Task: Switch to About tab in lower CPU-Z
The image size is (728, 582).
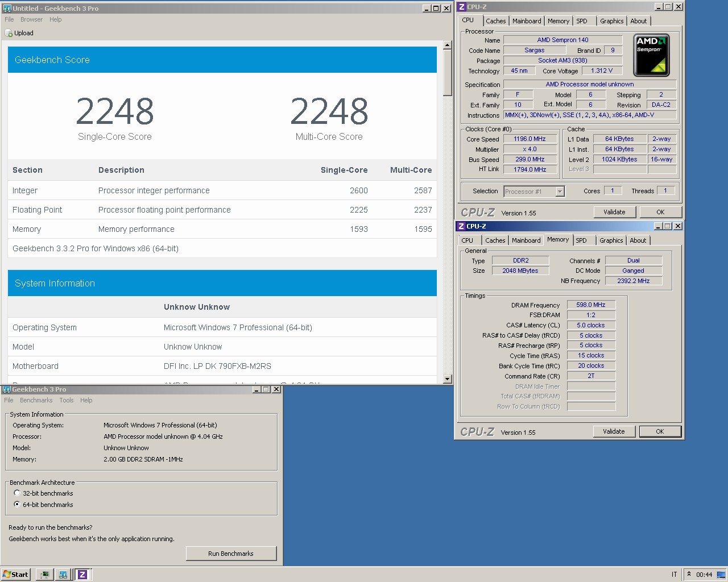Action: 638,240
